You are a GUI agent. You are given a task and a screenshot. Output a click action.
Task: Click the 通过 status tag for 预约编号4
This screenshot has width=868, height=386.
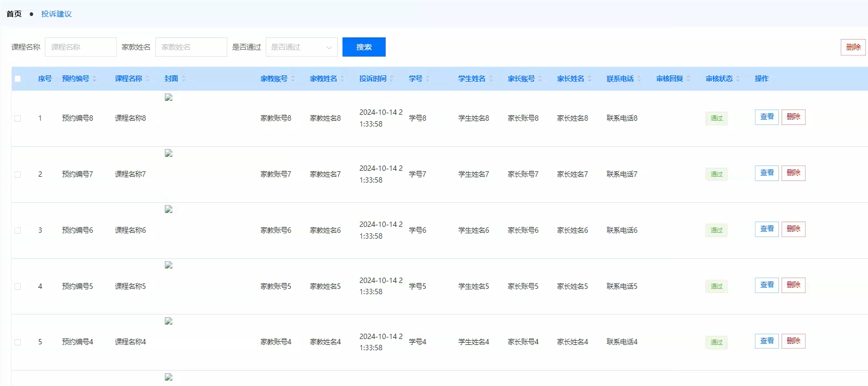(716, 342)
